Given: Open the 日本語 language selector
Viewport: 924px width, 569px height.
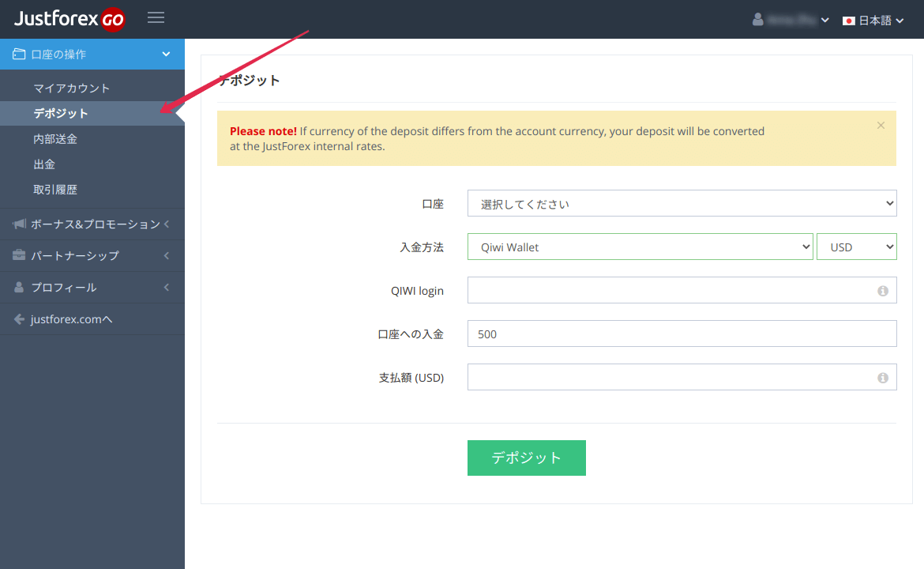Looking at the screenshot, I should point(873,21).
